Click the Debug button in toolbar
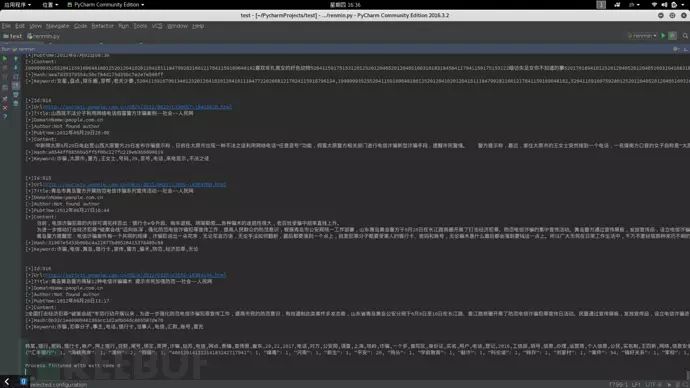 point(672,36)
